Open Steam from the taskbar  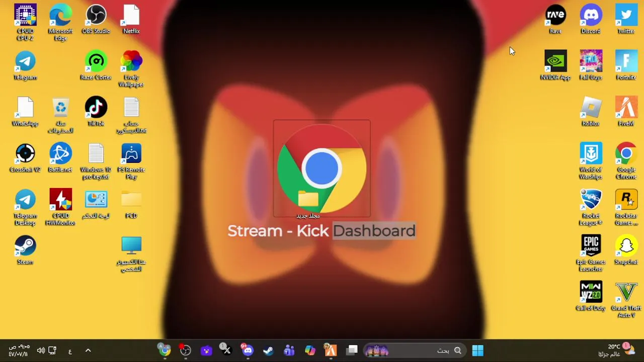(x=268, y=350)
